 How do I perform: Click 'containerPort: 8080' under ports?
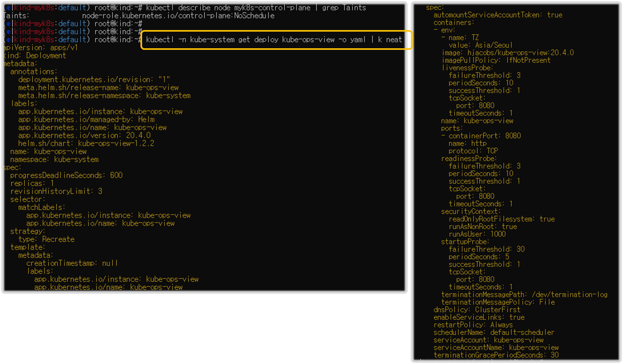click(484, 136)
